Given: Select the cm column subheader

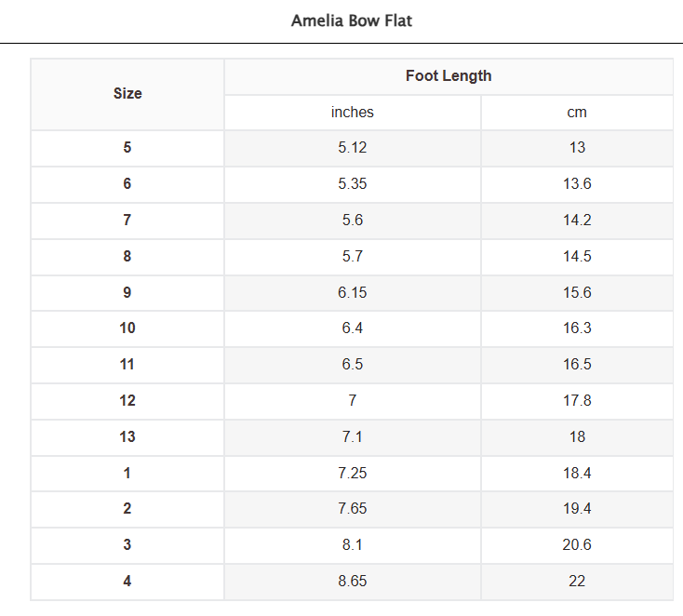Looking at the screenshot, I should (x=577, y=113).
